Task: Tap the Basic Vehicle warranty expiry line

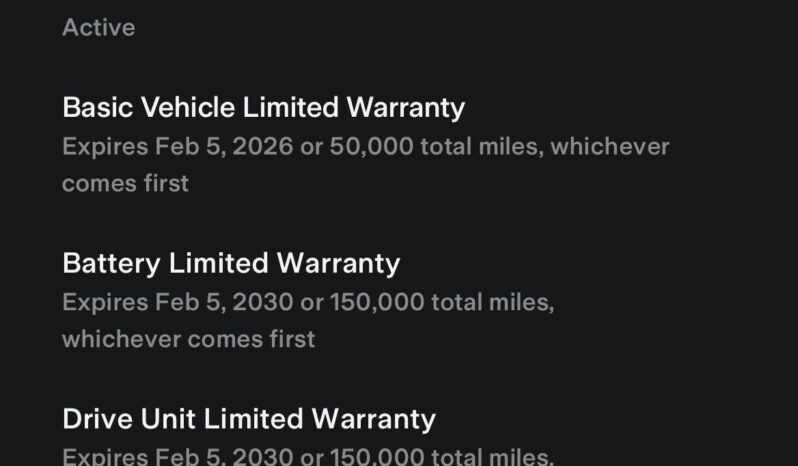Action: pyautogui.click(x=365, y=147)
